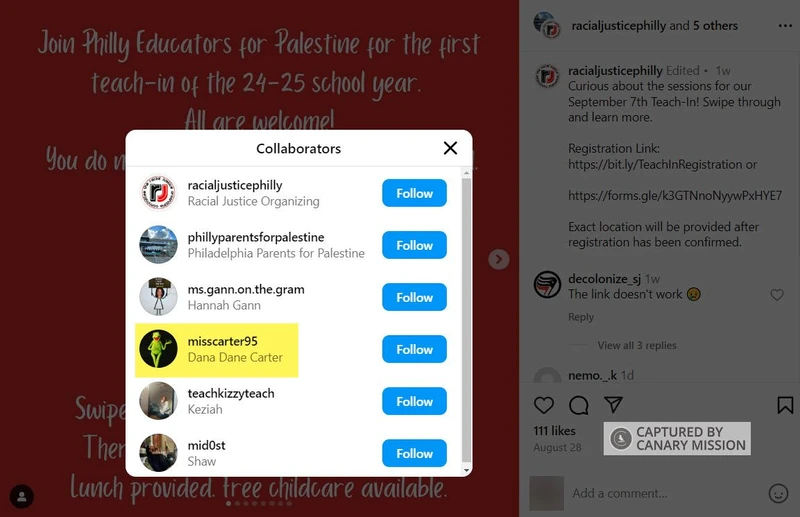Like the post with heart icon
The image size is (800, 517).
(x=544, y=405)
